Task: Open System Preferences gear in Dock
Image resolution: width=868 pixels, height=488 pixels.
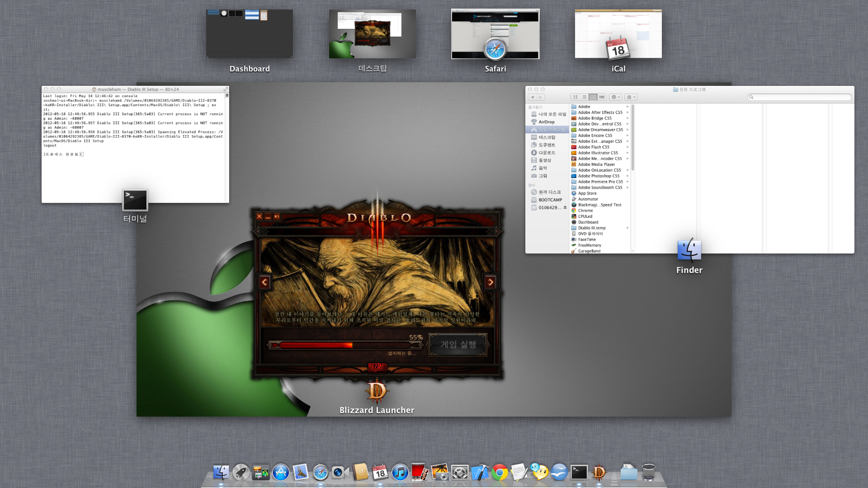Action: [460, 473]
